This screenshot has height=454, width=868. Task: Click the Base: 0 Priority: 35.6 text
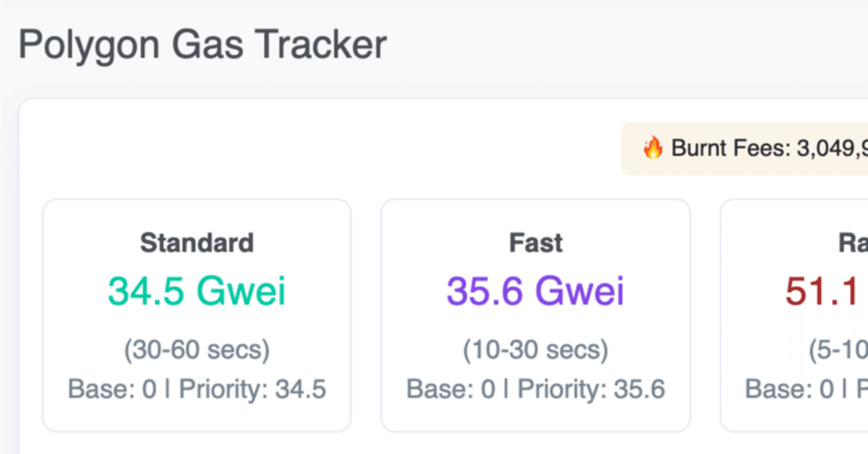pyautogui.click(x=536, y=389)
